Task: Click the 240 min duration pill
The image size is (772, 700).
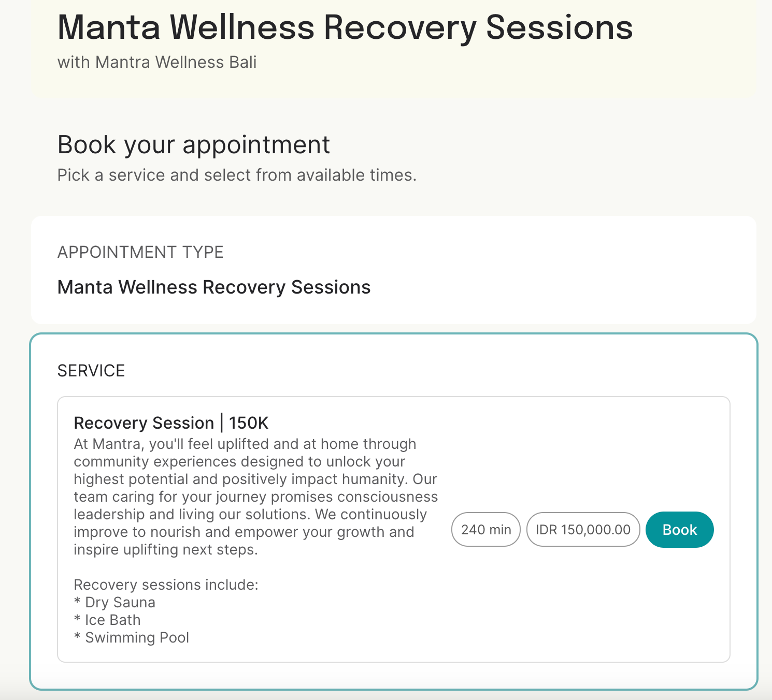Action: click(485, 530)
